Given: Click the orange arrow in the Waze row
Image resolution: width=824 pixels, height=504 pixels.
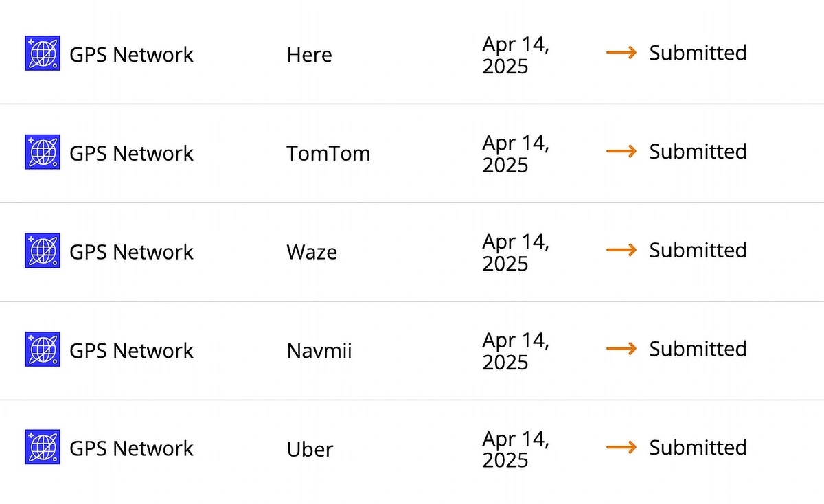Looking at the screenshot, I should pos(621,250).
